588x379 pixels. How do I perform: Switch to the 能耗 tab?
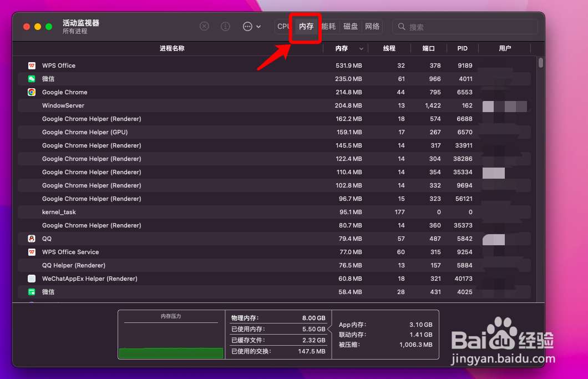tap(328, 26)
